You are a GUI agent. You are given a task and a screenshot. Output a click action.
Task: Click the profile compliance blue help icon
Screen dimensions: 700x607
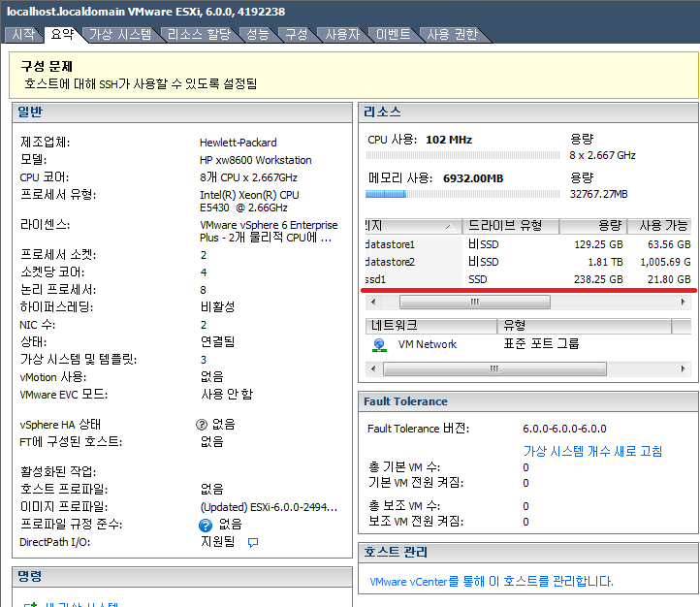pos(206,526)
